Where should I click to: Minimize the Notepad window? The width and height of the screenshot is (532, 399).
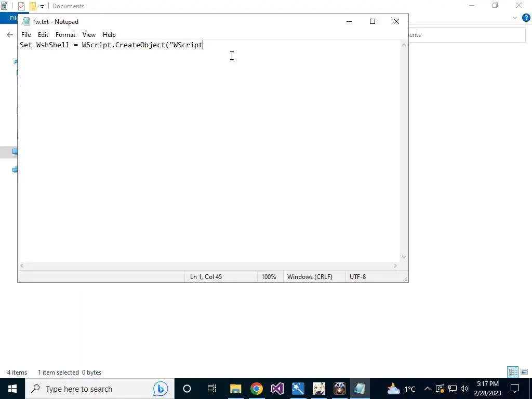click(349, 21)
